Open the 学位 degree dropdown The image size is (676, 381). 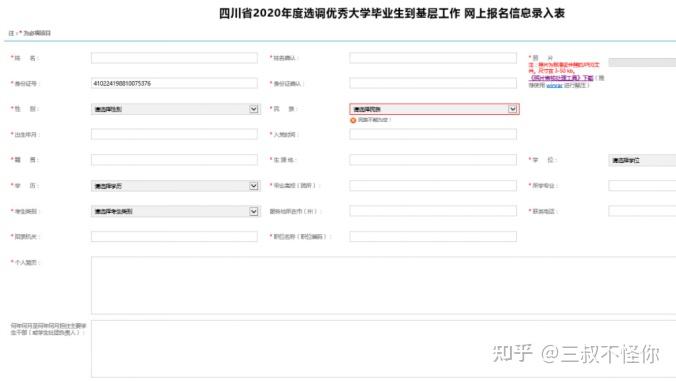click(x=642, y=160)
